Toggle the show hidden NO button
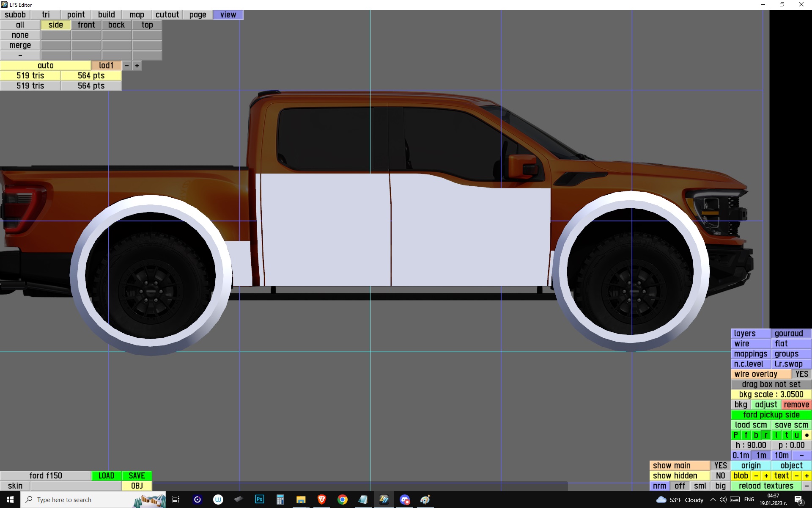 pyautogui.click(x=720, y=476)
